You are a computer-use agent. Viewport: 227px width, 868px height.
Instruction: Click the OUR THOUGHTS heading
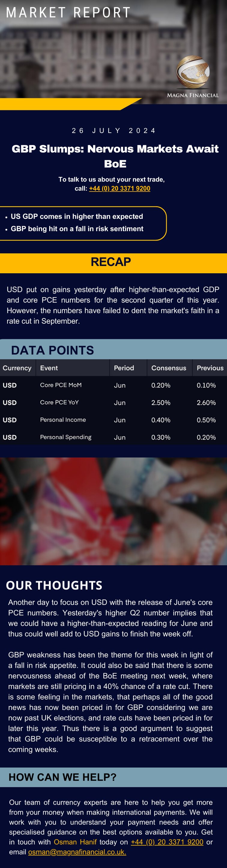(x=54, y=585)
